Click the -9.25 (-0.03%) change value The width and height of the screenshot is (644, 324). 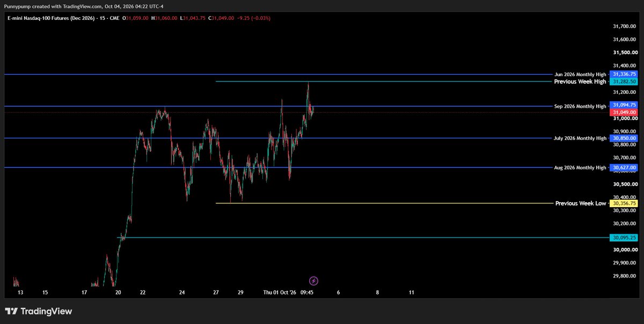coord(254,18)
